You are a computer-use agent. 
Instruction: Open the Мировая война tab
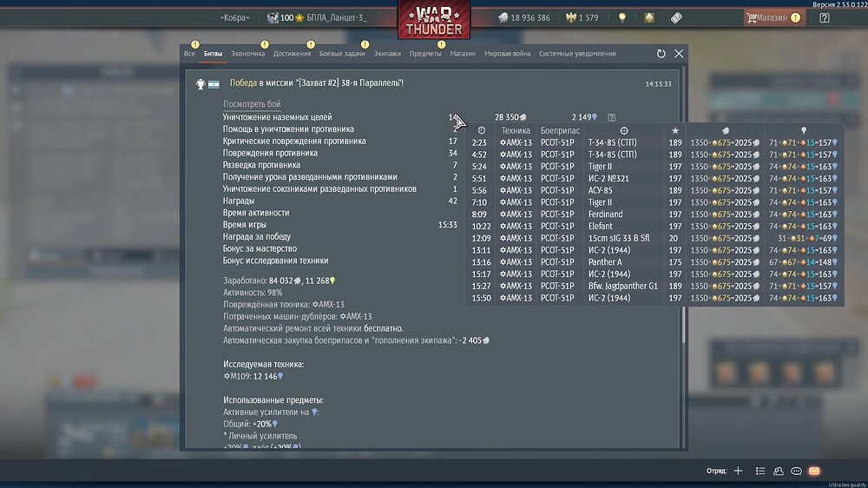(507, 54)
